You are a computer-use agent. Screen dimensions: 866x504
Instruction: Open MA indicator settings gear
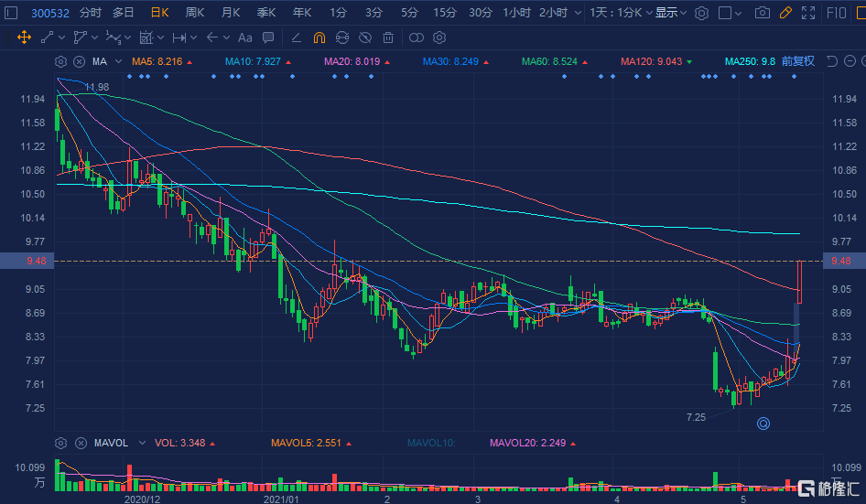click(61, 61)
